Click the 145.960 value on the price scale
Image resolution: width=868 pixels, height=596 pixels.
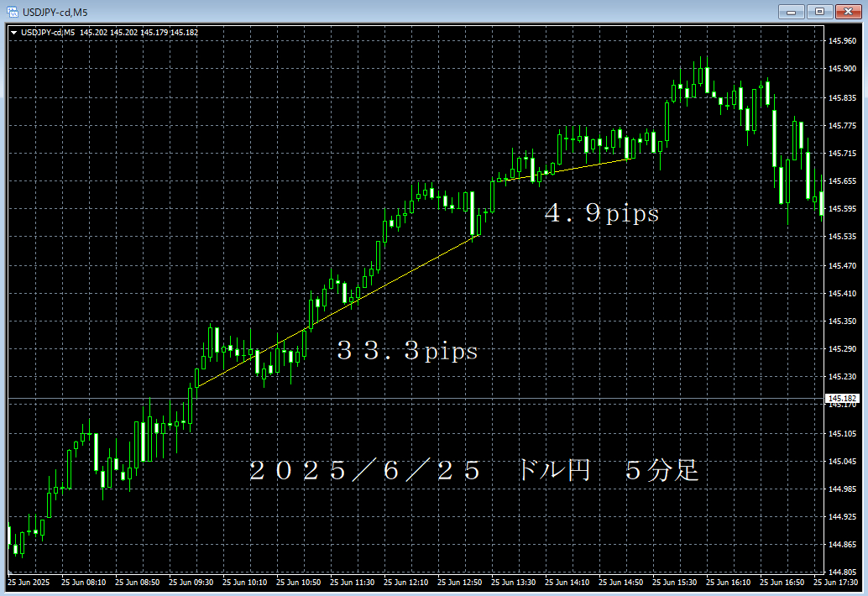[842, 40]
